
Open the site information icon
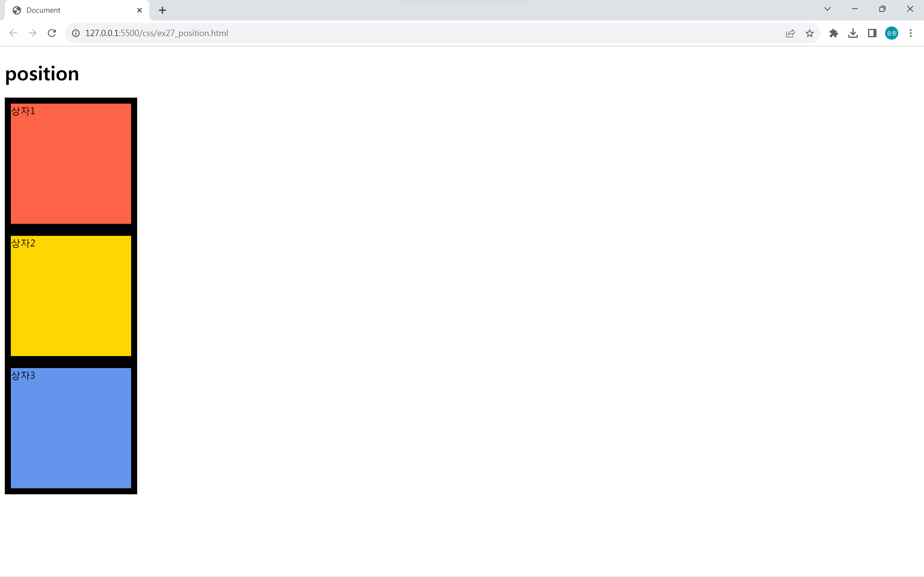[76, 33]
